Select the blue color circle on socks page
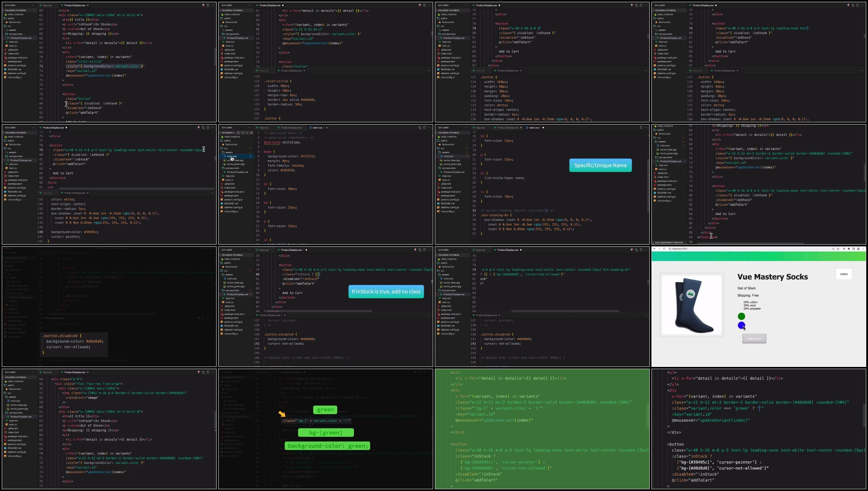 [x=741, y=325]
